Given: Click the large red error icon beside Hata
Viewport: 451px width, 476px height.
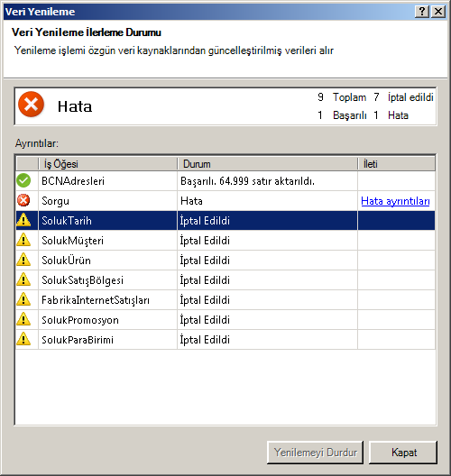Looking at the screenshot, I should (31, 105).
